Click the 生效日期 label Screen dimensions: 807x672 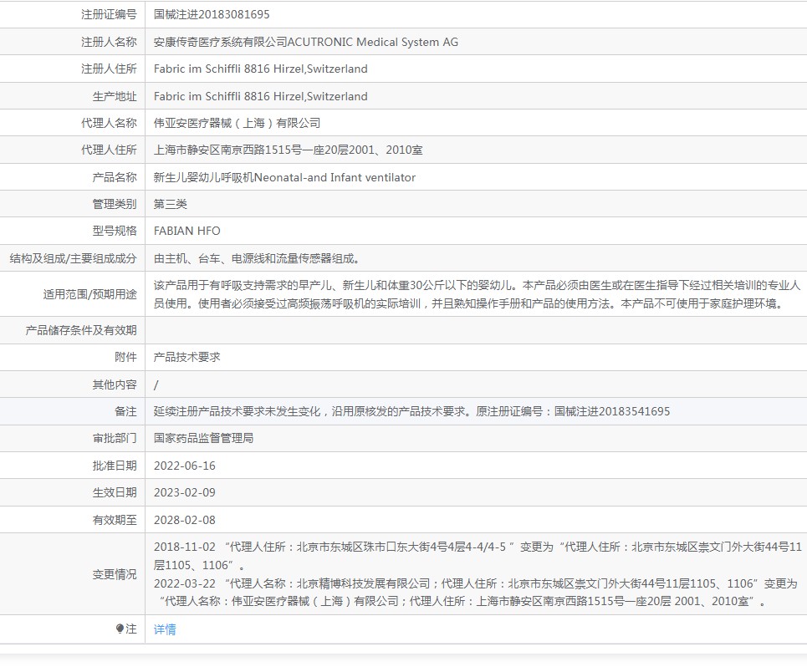tap(115, 492)
